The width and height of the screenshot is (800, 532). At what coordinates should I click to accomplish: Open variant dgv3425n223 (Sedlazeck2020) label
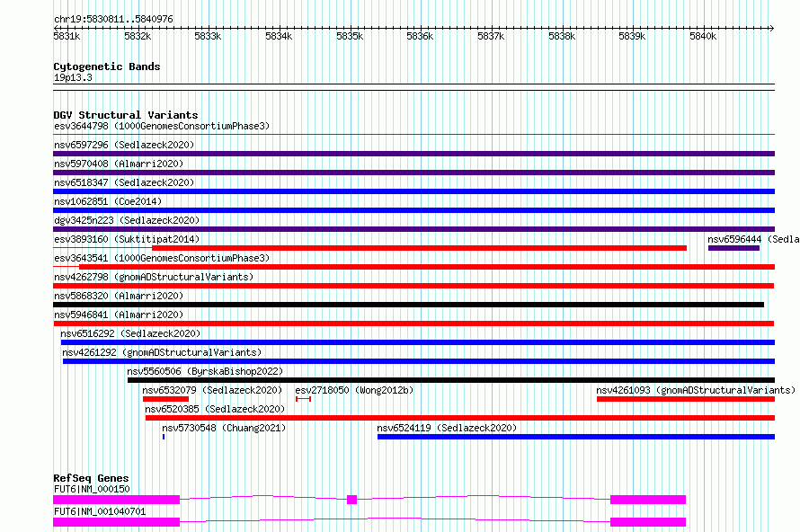coord(127,220)
